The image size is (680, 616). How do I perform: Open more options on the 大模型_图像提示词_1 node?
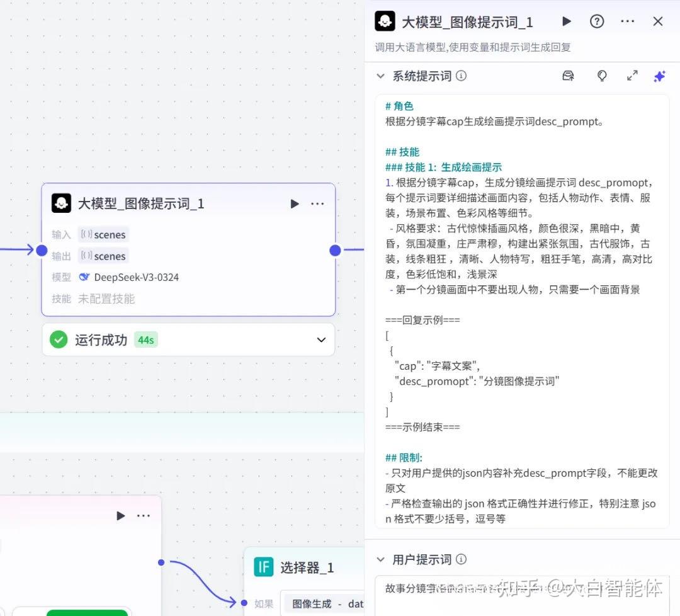pos(317,204)
